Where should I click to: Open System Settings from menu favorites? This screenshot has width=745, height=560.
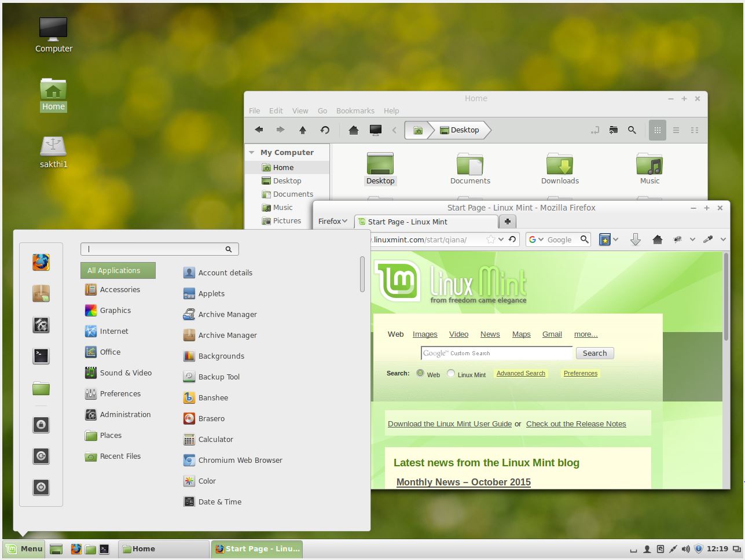(41, 325)
